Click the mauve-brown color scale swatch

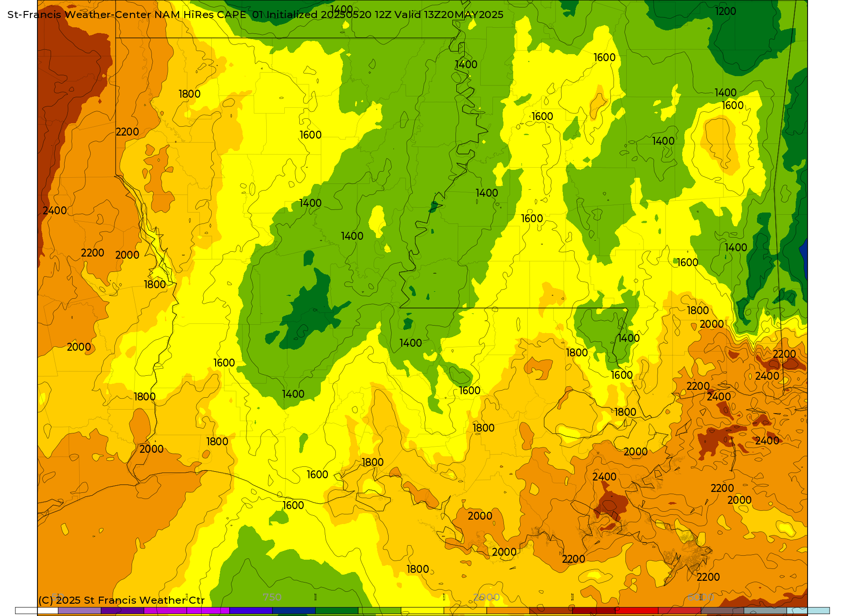[722, 611]
